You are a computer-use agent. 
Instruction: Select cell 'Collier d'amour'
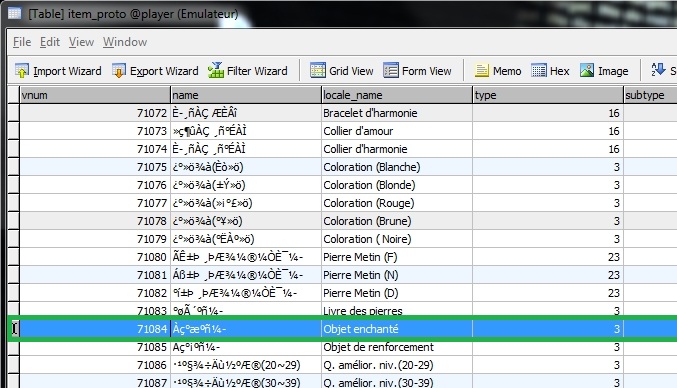397,131
